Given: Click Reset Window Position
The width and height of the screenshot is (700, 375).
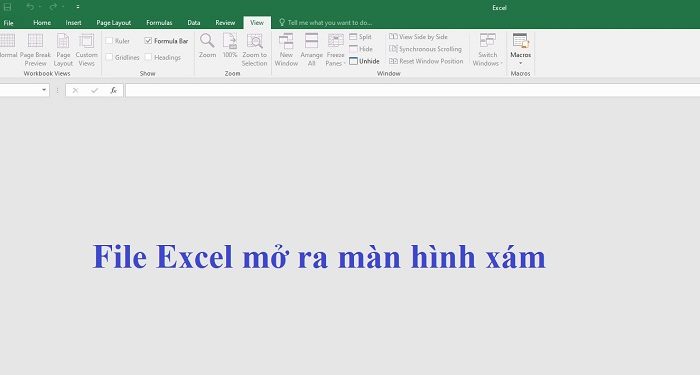Looking at the screenshot, I should 426,61.
